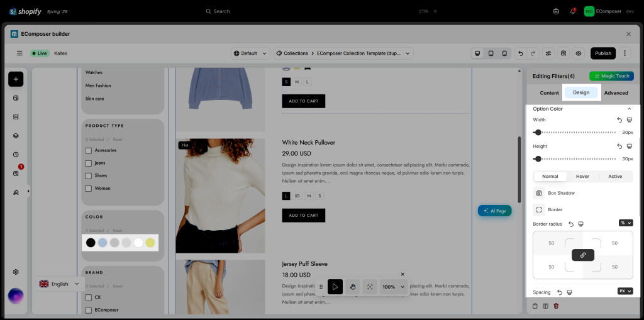Click the Publish button

(603, 53)
